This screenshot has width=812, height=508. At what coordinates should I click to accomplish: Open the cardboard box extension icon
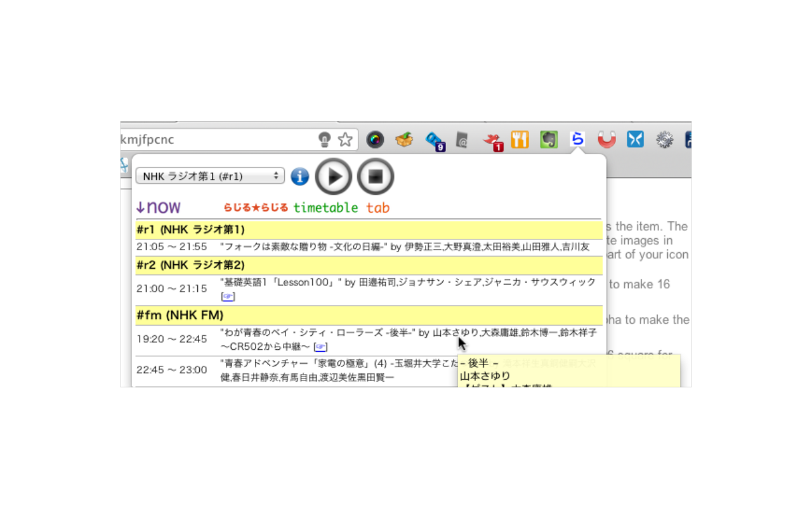(x=404, y=139)
